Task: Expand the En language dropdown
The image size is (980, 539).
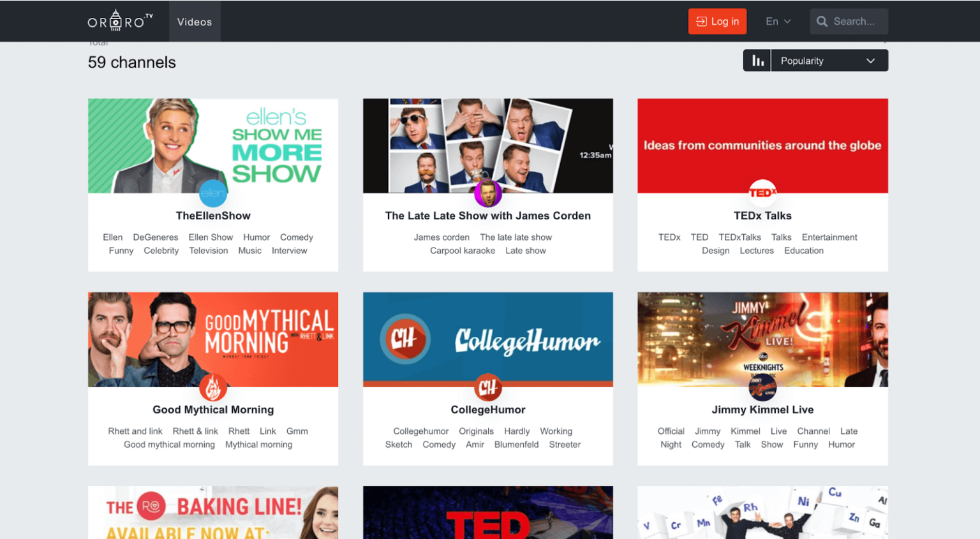Action: (x=777, y=21)
